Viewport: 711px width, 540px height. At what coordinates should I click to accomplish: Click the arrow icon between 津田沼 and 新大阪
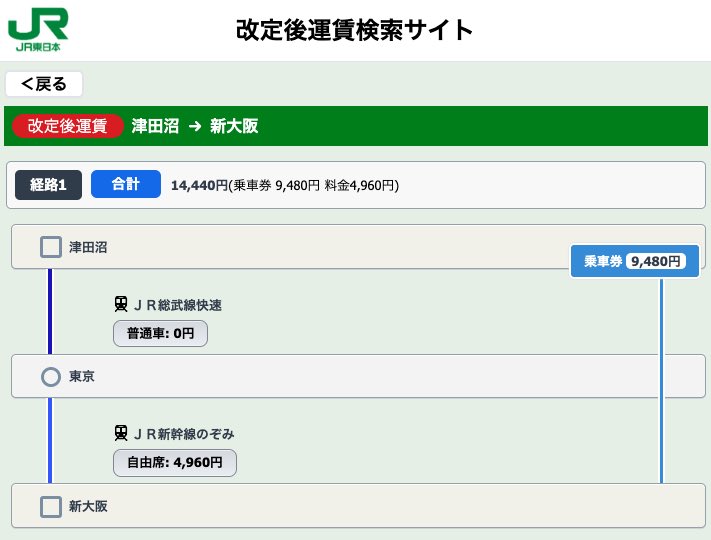(195, 126)
